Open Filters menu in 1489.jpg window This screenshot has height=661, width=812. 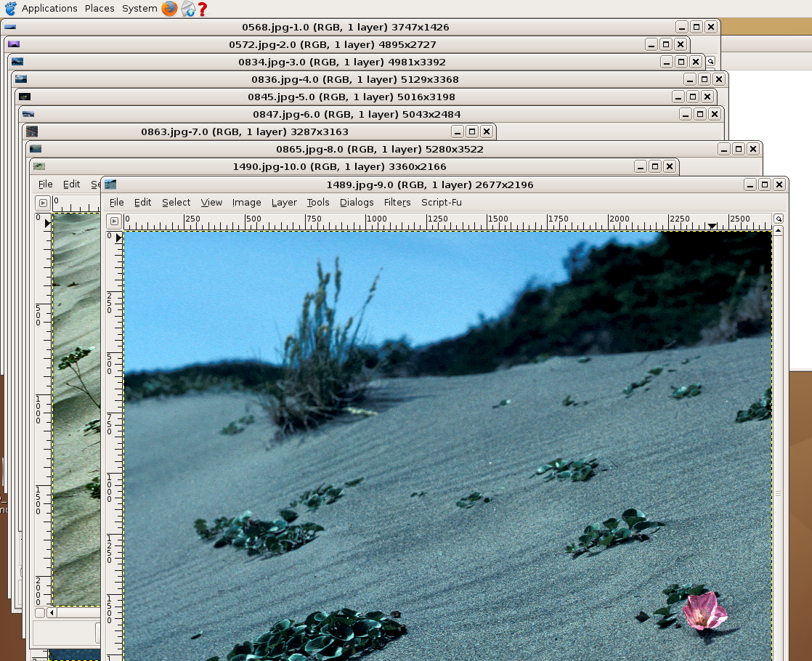(x=397, y=203)
